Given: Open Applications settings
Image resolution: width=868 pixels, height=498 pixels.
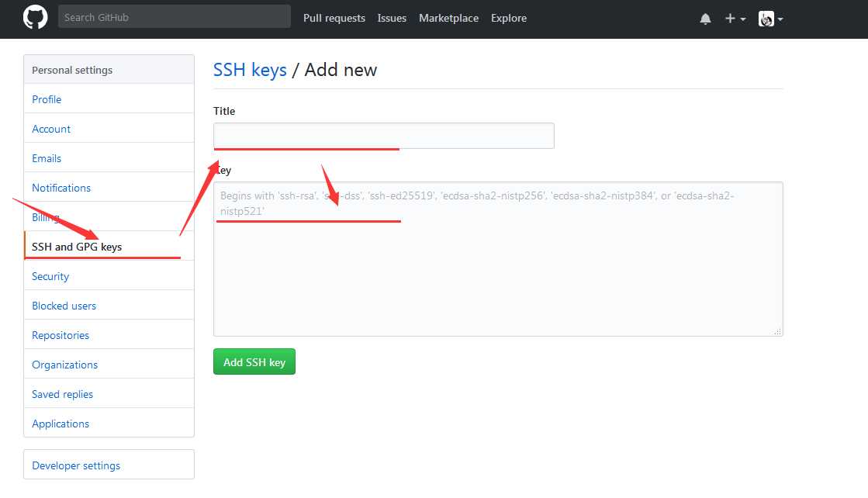Looking at the screenshot, I should point(109,424).
